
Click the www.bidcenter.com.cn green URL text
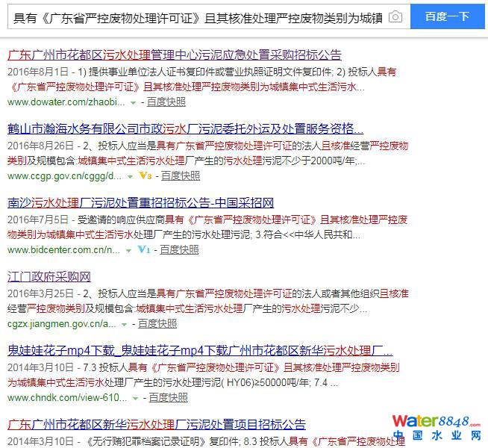pyautogui.click(x=63, y=250)
